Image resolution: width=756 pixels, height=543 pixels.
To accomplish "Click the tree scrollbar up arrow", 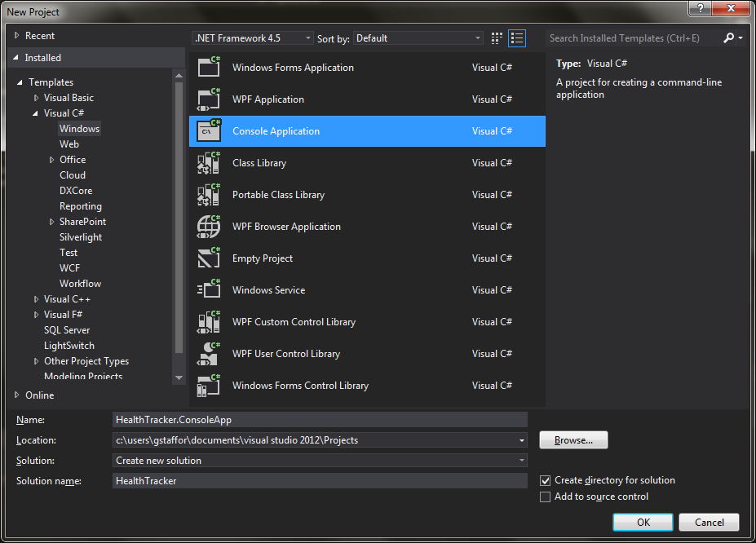I will point(179,75).
